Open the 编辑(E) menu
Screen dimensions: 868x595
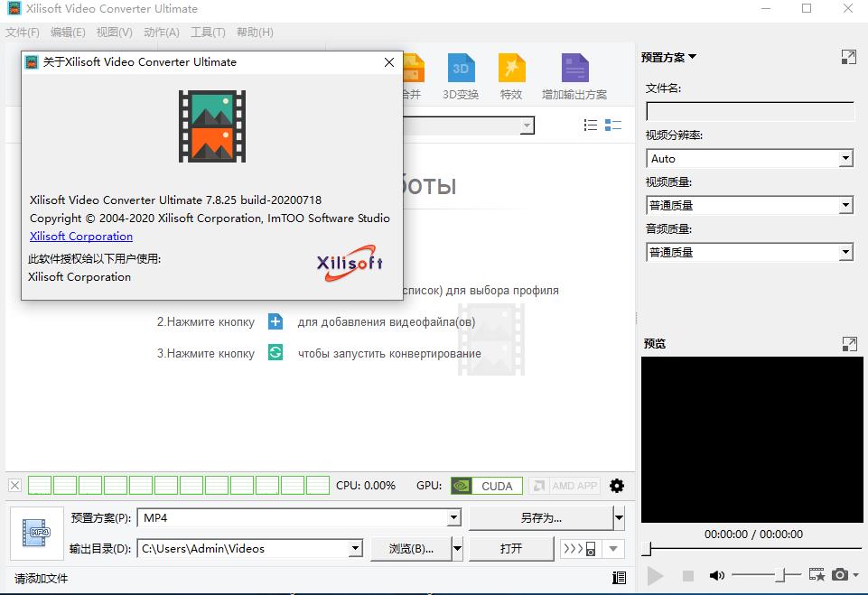tap(68, 33)
